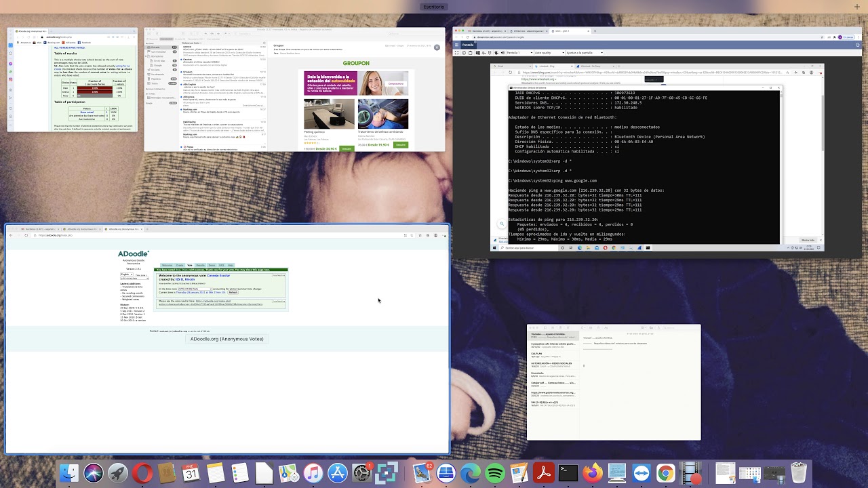Open Terminal from the Dock

point(568,473)
